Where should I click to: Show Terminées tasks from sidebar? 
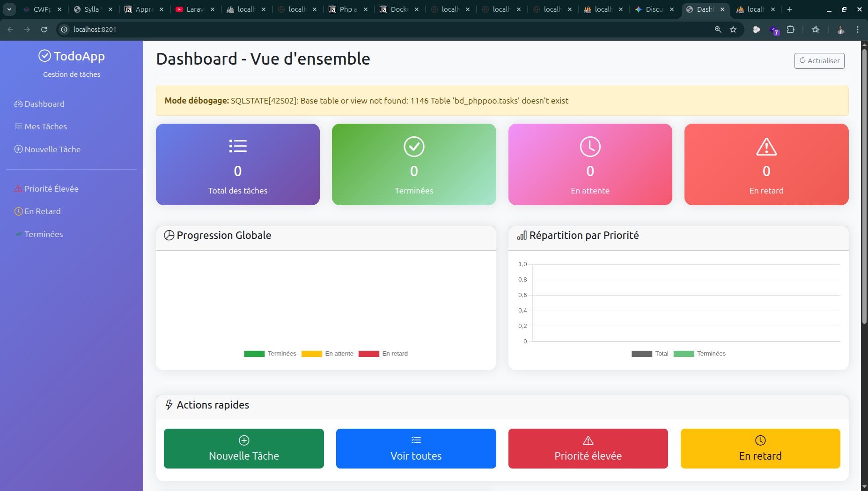[x=38, y=234]
